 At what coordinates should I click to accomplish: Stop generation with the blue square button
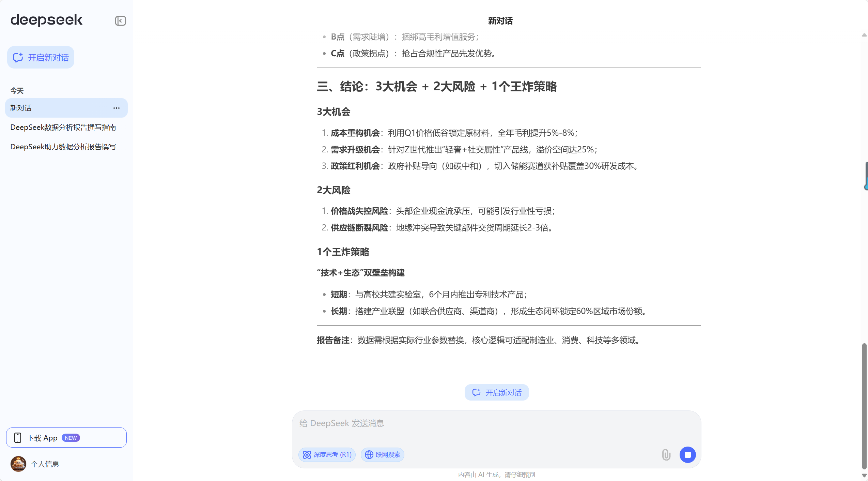pos(687,454)
